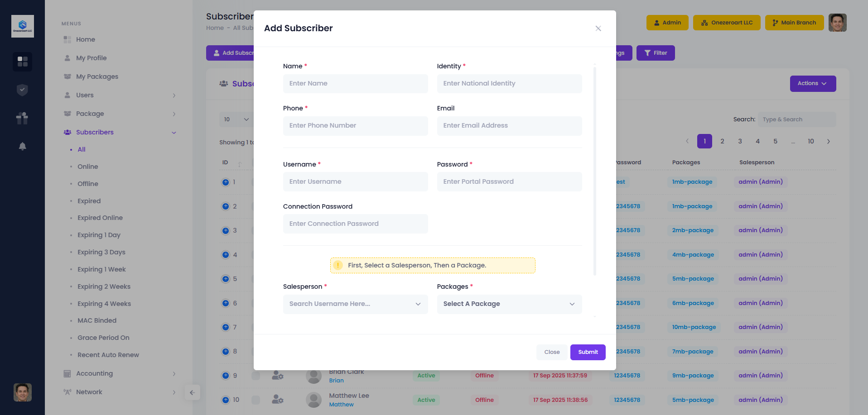Click the Enter Name input field

click(355, 84)
